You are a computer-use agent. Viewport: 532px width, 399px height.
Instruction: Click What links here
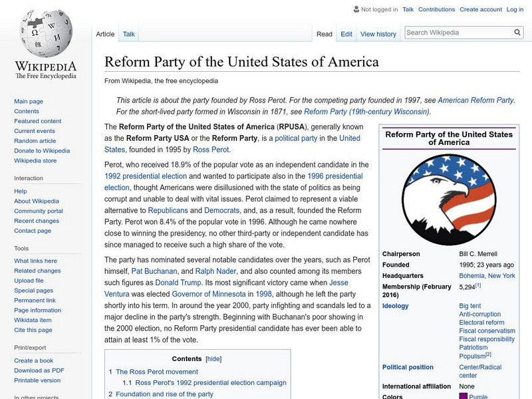35,261
